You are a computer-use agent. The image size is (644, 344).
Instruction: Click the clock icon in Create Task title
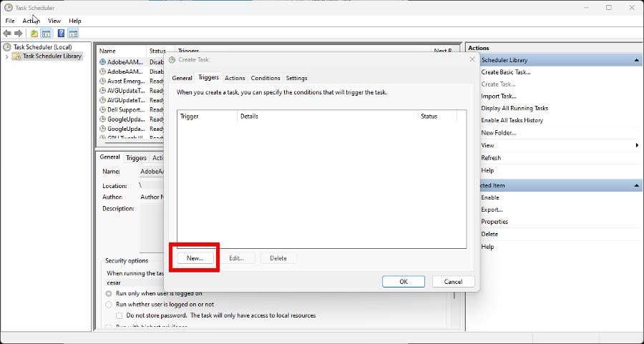[172, 60]
